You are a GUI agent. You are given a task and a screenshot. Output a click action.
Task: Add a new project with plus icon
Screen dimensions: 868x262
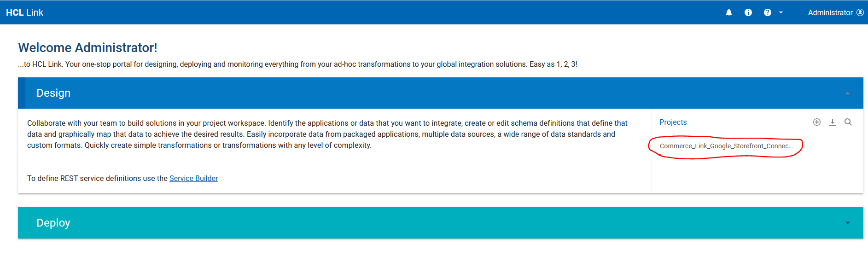pyautogui.click(x=817, y=122)
